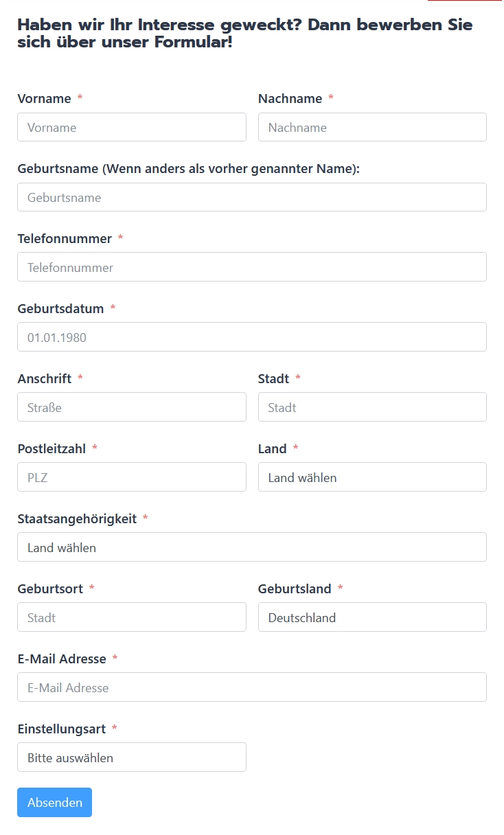
Task: Click the Telefonnummer label text
Action: (x=65, y=238)
